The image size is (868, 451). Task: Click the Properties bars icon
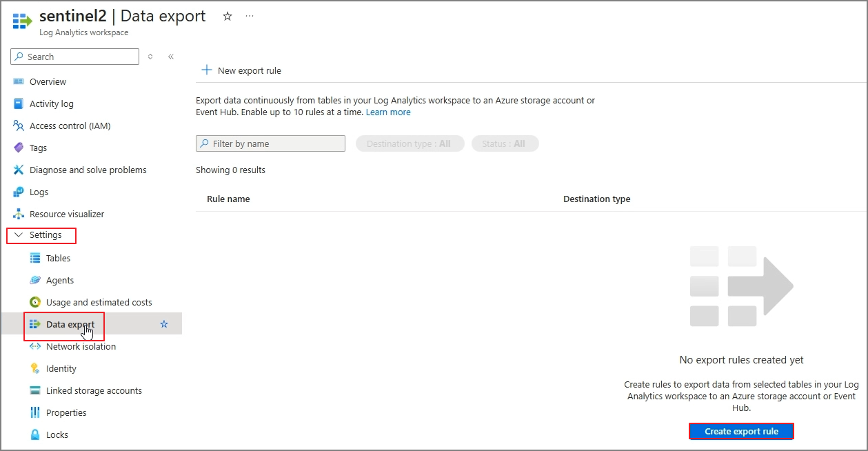coord(35,412)
